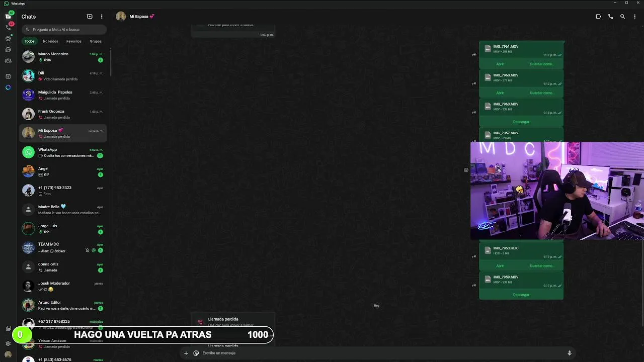Click the Meta AI search field
This screenshot has height=362, width=644.
click(x=64, y=30)
